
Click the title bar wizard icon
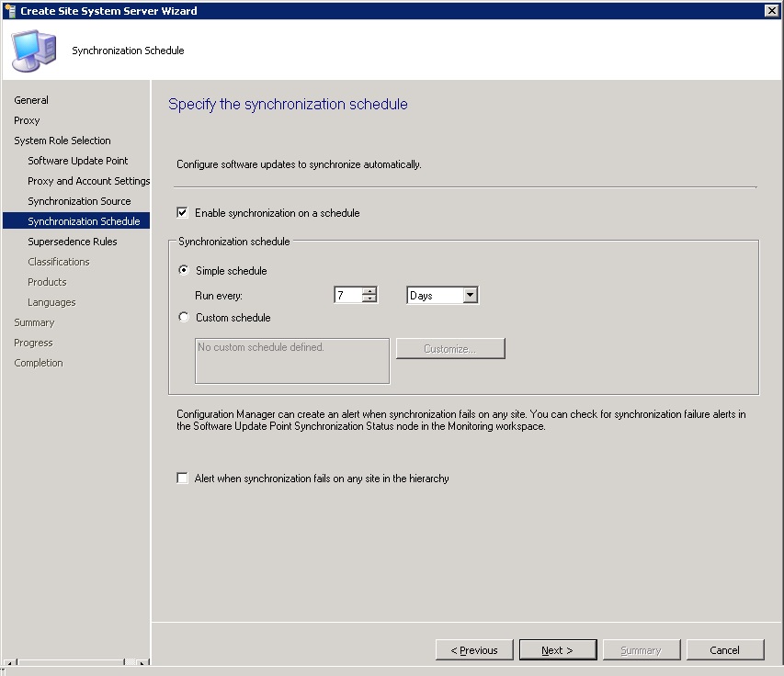tap(10, 10)
